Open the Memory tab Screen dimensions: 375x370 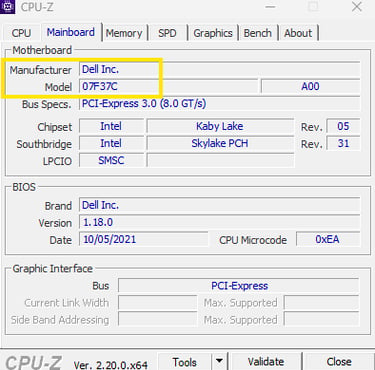coord(124,33)
